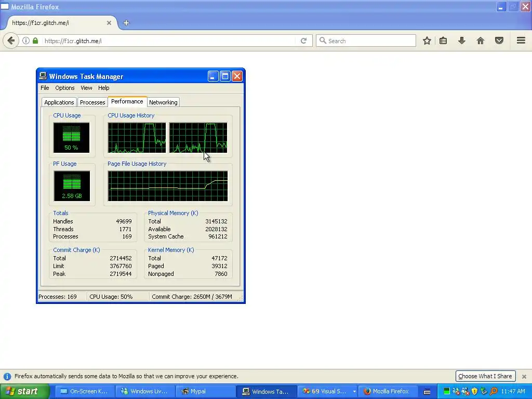Click the CPU Usage 50 % gauge
532x399 pixels.
click(71, 138)
